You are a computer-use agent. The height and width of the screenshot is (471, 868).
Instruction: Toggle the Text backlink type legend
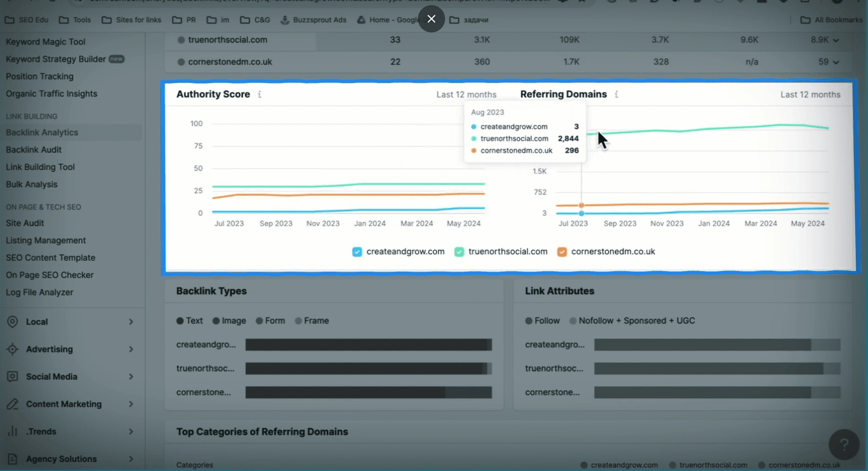tap(189, 321)
